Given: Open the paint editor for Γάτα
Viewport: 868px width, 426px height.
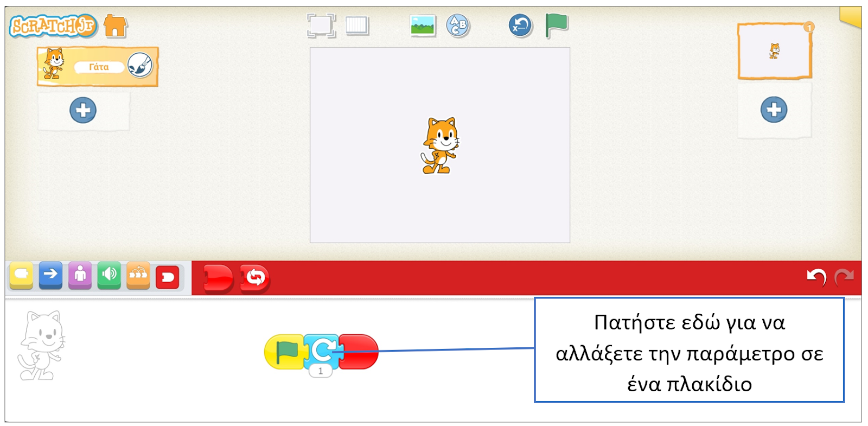Looking at the screenshot, I should [x=140, y=66].
